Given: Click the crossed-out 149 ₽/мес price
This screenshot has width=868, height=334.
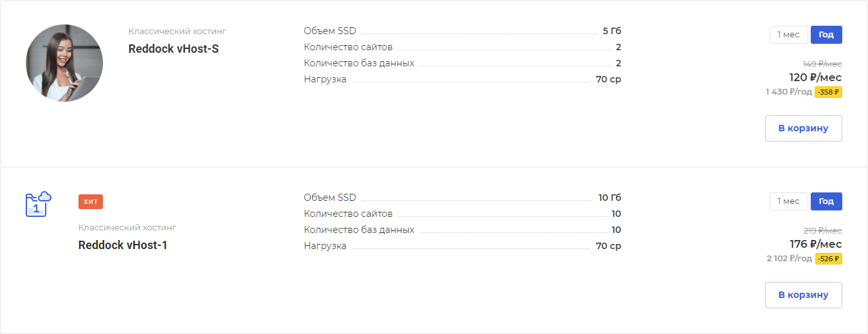Looking at the screenshot, I should [822, 64].
